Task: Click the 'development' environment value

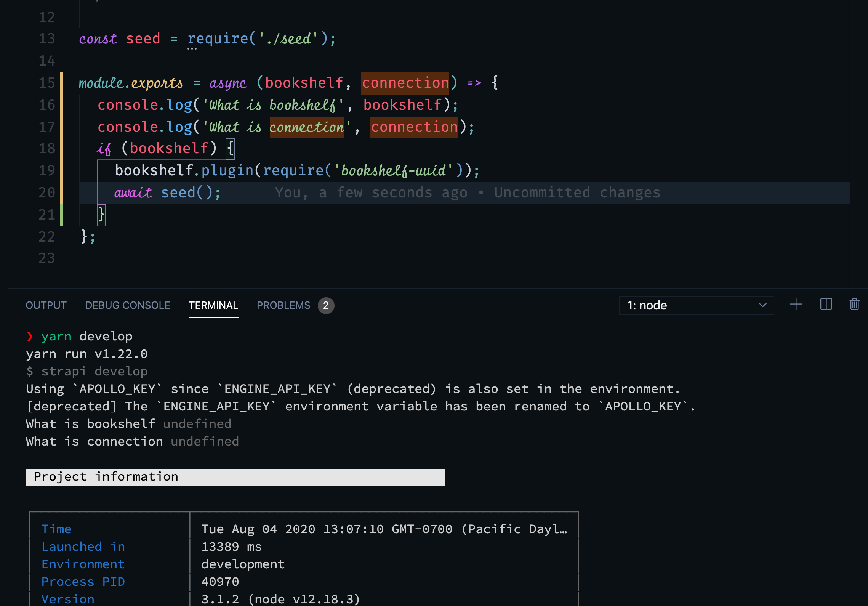Action: (x=243, y=564)
